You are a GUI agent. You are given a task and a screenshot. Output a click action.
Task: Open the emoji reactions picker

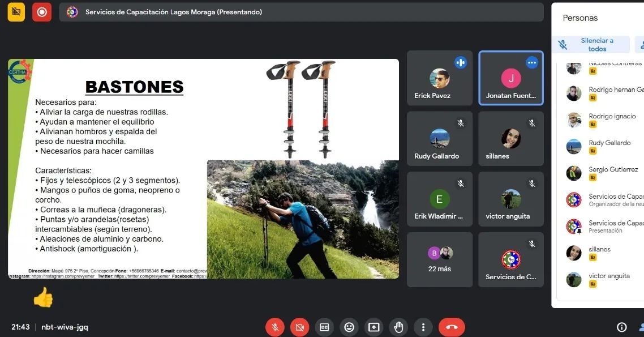click(349, 327)
